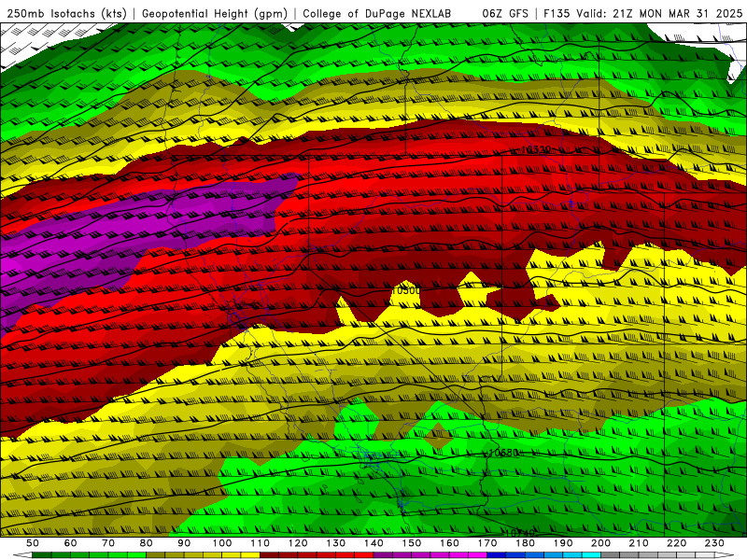Click the 110 value on the color scale
This screenshot has width=747, height=560.
(x=261, y=543)
